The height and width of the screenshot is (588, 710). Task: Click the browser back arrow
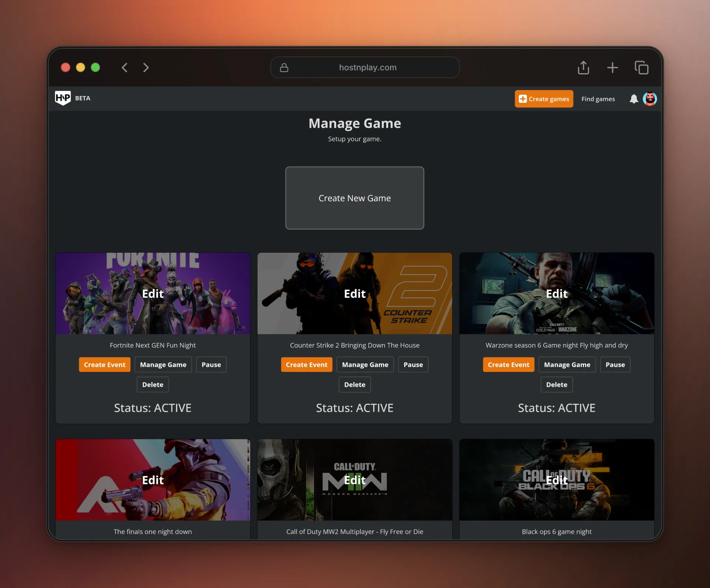tap(125, 68)
